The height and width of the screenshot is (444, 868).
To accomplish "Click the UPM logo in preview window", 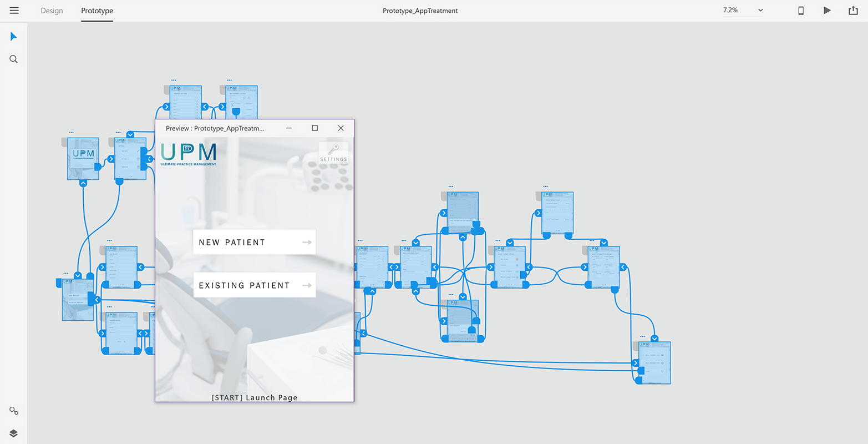I will click(189, 154).
